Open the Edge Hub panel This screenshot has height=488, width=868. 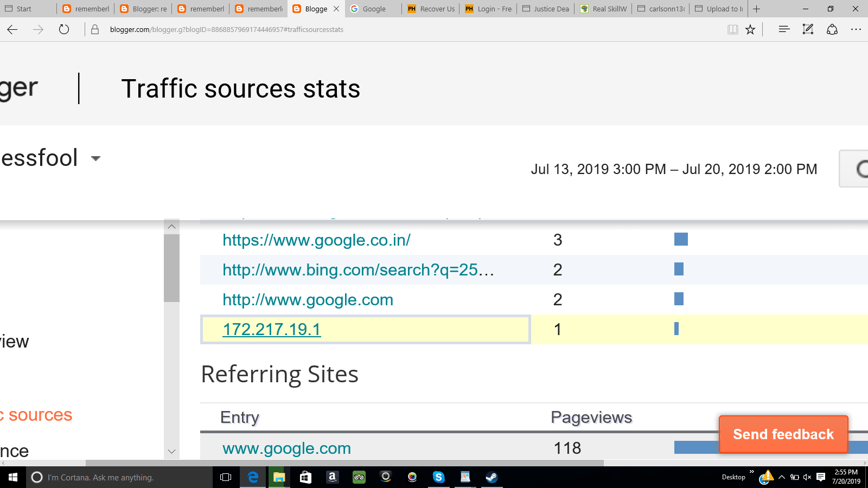click(783, 30)
